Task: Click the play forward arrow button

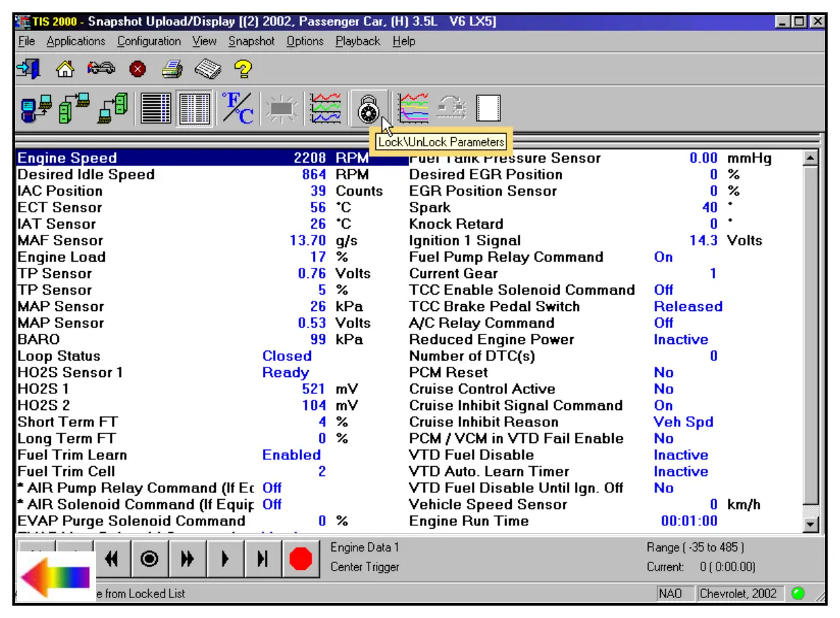Action: pos(224,559)
